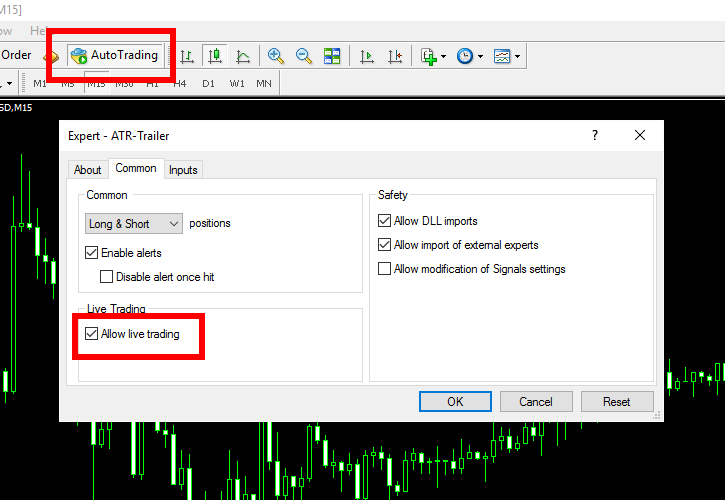Select the bar chart icon
This screenshot has width=725, height=500.
point(187,56)
